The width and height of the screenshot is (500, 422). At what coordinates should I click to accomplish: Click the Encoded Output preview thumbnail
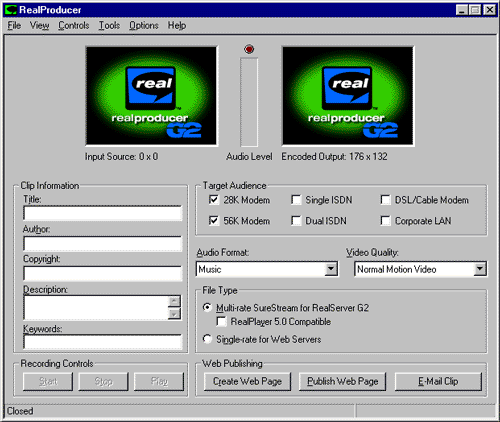(348, 96)
